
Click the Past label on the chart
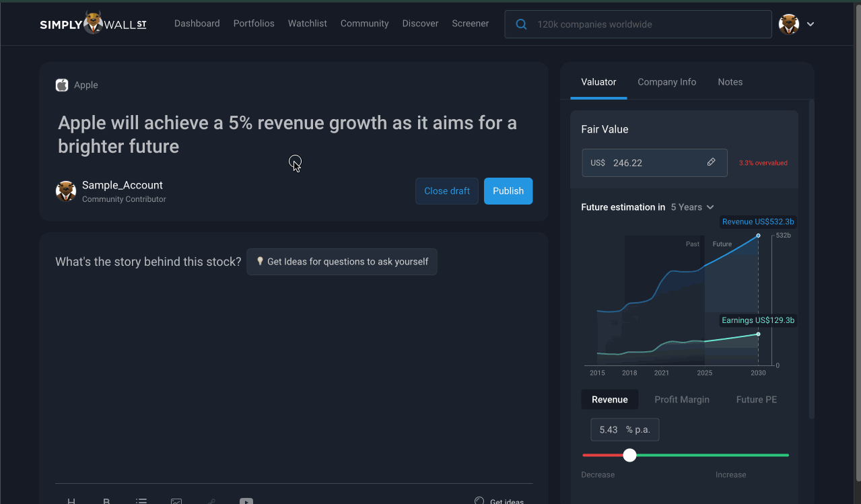tap(693, 244)
